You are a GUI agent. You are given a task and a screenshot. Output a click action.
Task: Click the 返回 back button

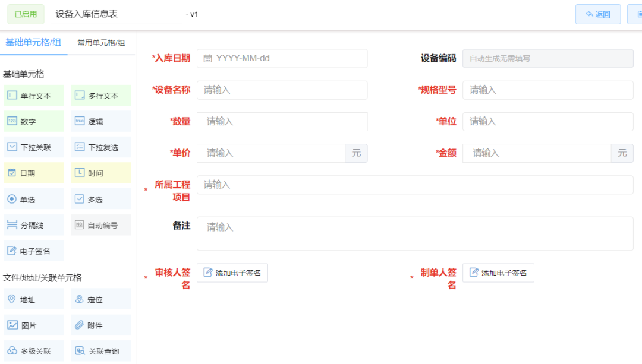[x=598, y=14]
